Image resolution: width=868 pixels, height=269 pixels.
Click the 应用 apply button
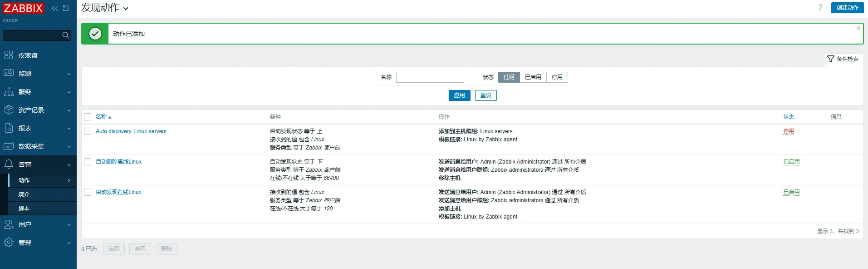[459, 95]
